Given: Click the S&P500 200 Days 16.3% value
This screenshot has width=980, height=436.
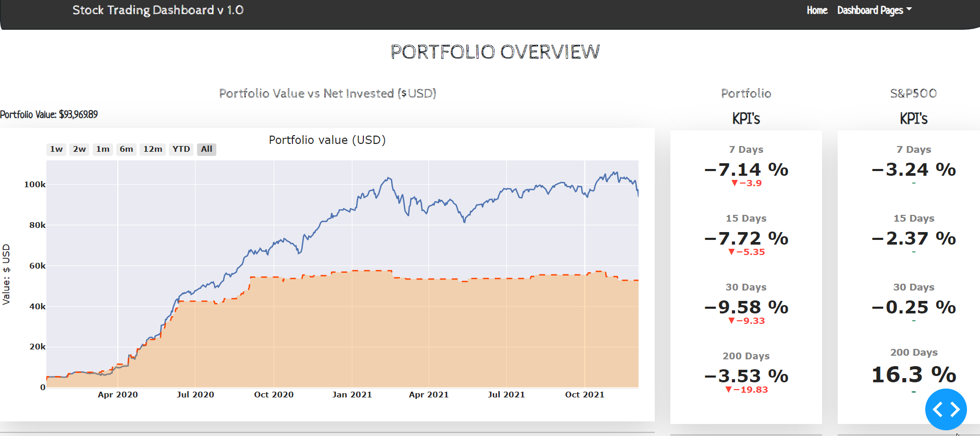Looking at the screenshot, I should pos(913,375).
